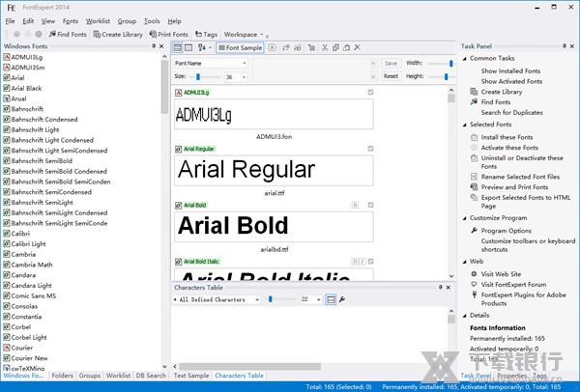
Task: Click the Print Fonts toolbar icon
Action: point(168,34)
